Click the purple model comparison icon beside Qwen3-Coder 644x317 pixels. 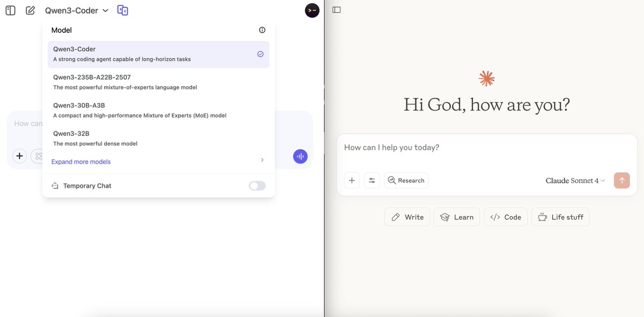(x=122, y=10)
